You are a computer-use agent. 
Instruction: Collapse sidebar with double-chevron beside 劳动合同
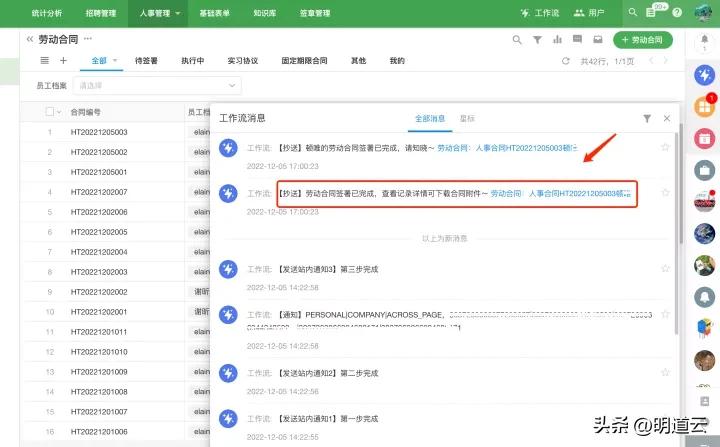(30, 39)
